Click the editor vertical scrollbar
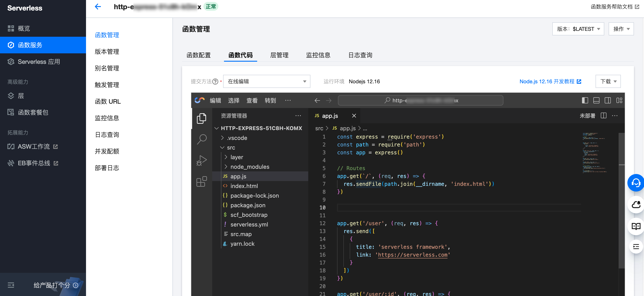This screenshot has width=644, height=296. point(621,200)
